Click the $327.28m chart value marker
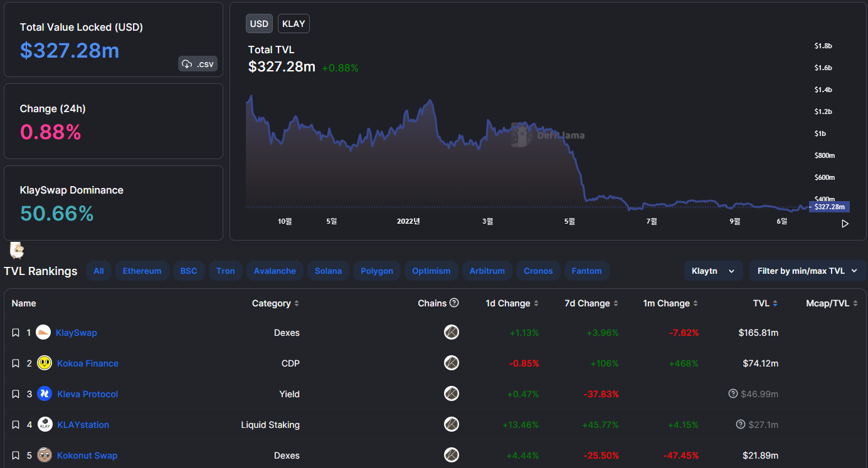868x468 pixels. point(829,207)
